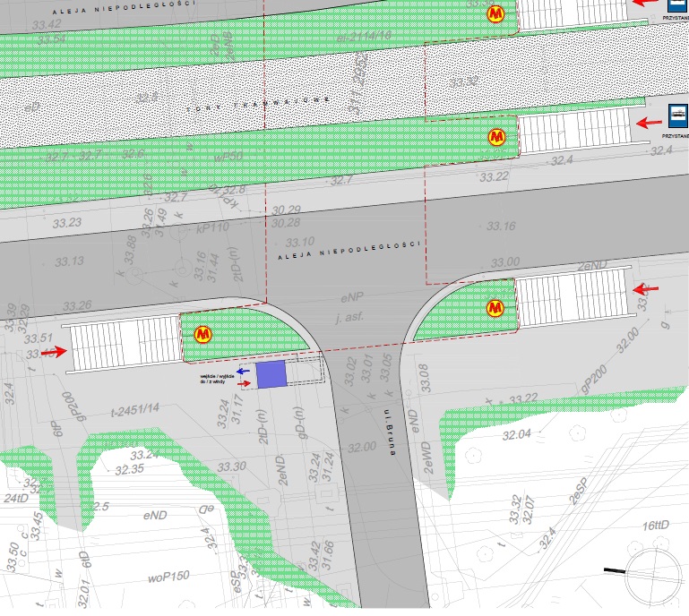Click the elevation value '30.28'

(286, 223)
